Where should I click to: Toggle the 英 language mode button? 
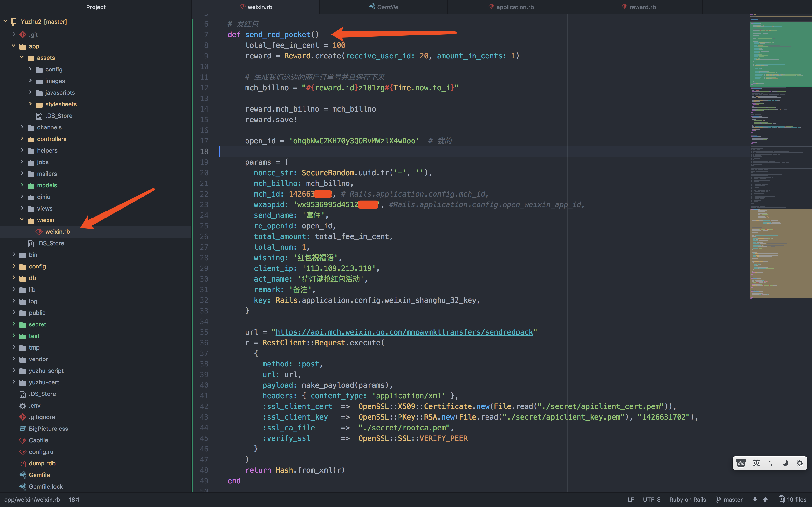click(756, 463)
